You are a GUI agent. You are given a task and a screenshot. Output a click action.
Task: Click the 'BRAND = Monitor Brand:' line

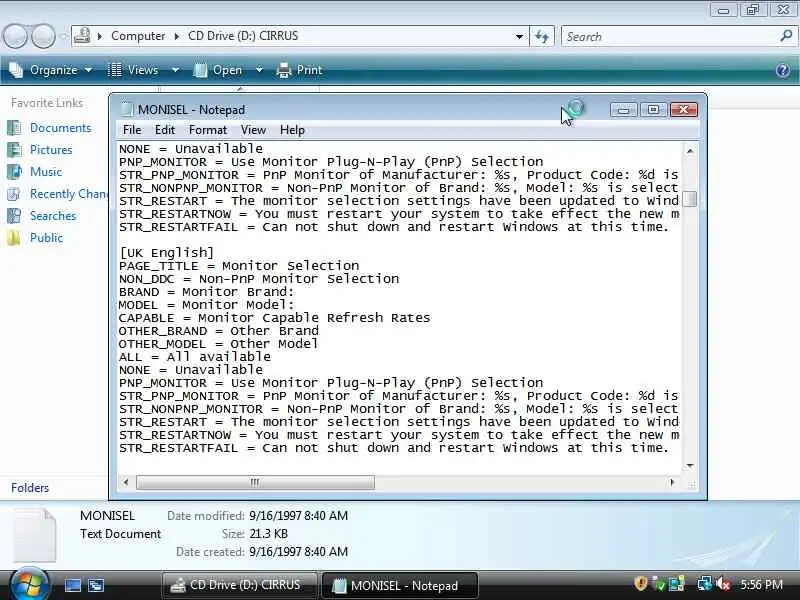[207, 292]
